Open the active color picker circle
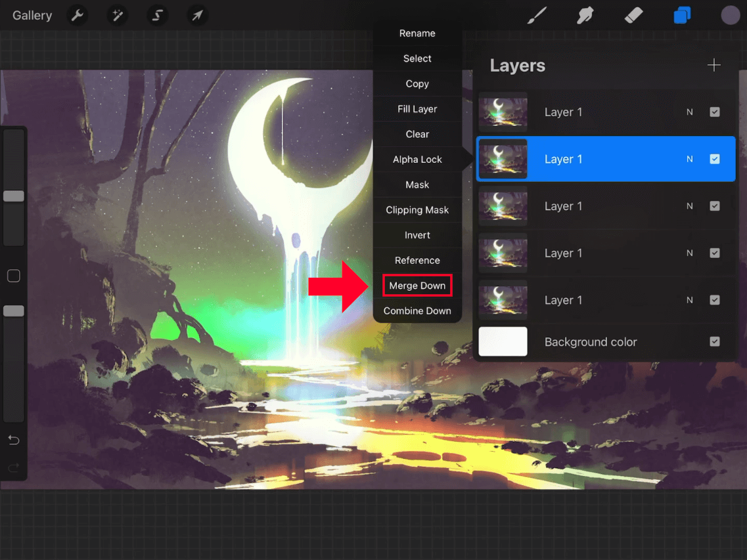This screenshot has height=560, width=747. (730, 14)
